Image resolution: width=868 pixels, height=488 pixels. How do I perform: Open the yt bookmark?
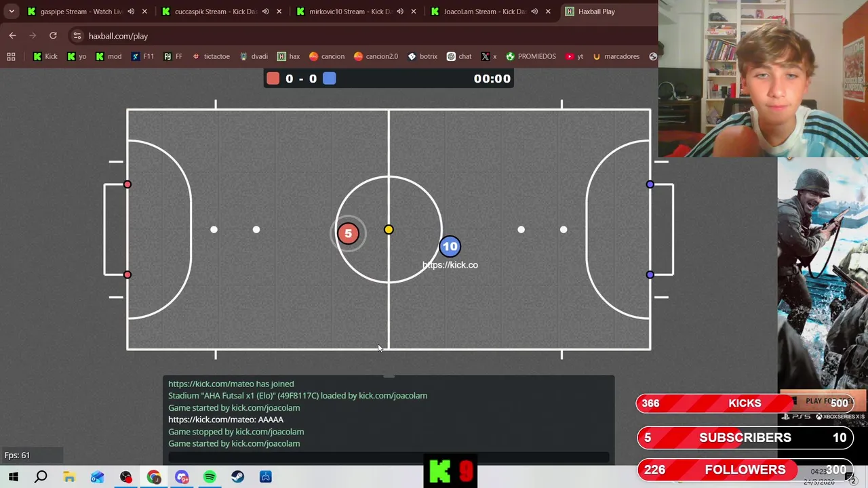click(x=574, y=56)
